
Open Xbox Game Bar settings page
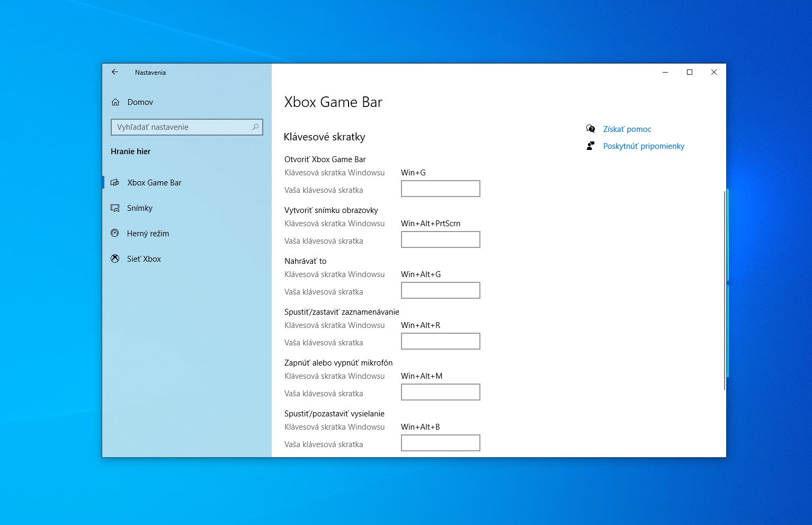pyautogui.click(x=187, y=183)
